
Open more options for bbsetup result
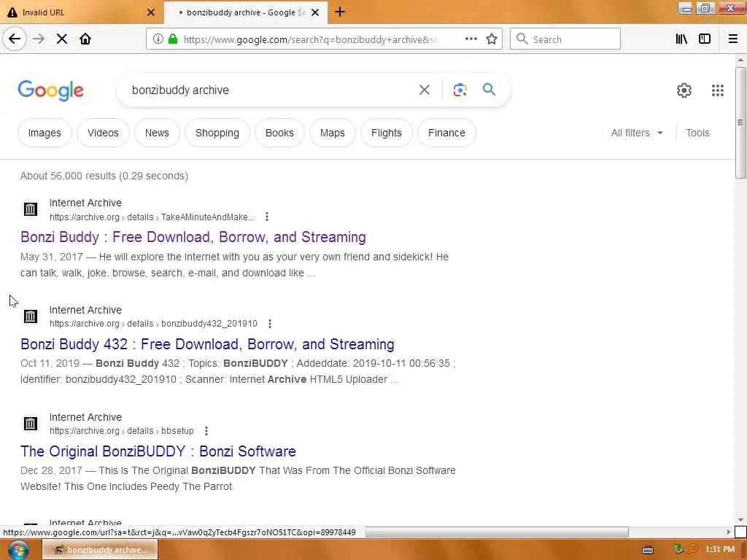tap(206, 431)
